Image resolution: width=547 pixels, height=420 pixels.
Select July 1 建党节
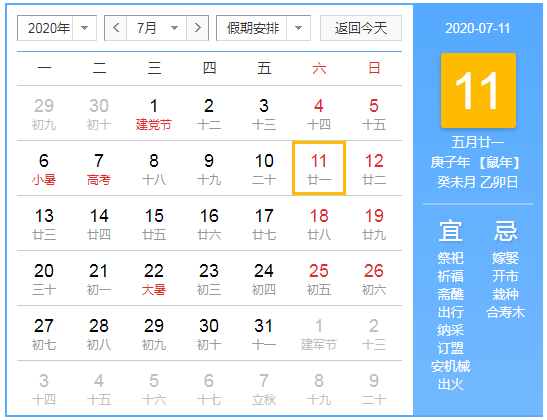pyautogui.click(x=154, y=114)
